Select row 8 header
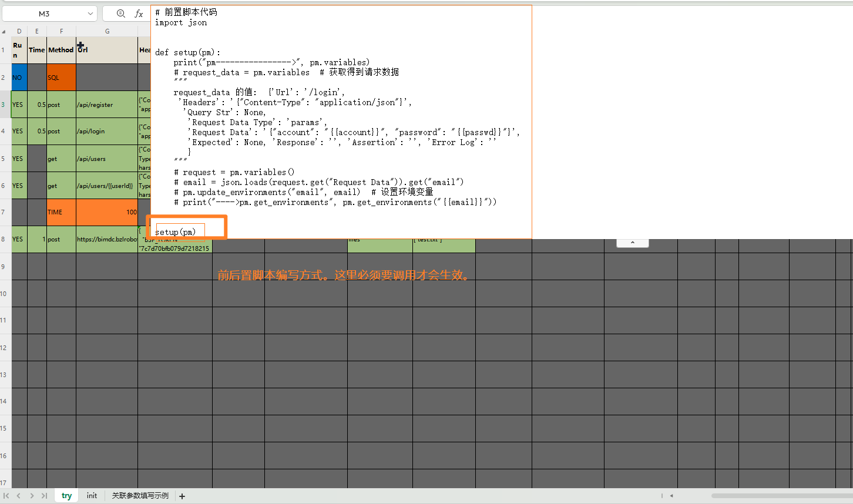The image size is (853, 504). pos(5,239)
